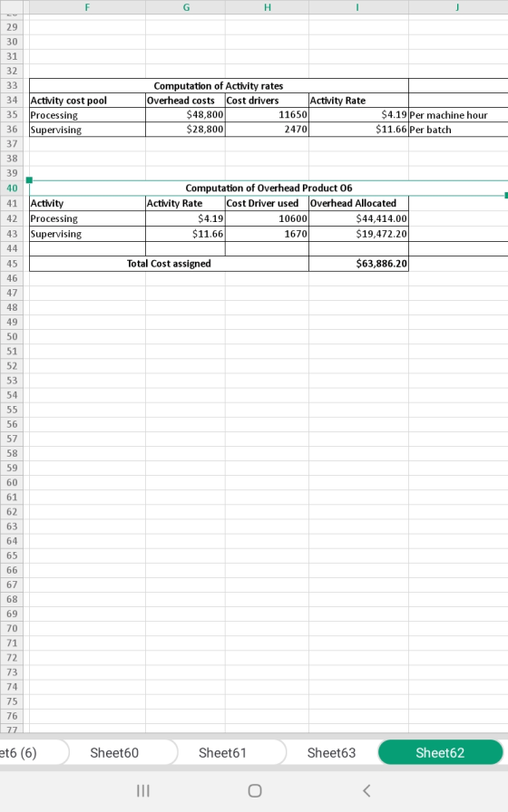Select the 11650 cost driver cell
This screenshot has width=508, height=812.
(267, 115)
